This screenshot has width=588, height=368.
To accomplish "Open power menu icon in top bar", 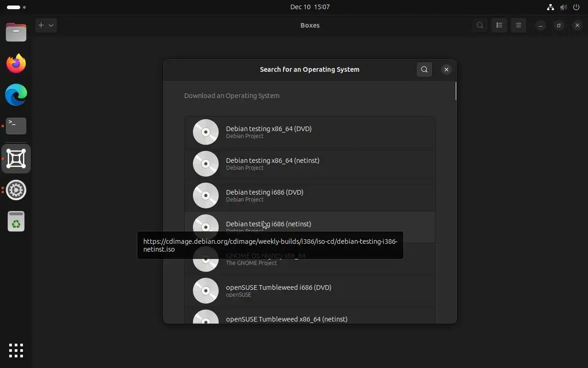I will [577, 7].
